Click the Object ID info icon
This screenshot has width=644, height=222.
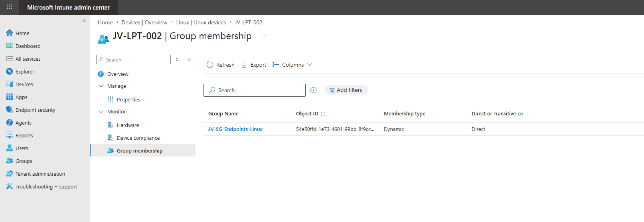(x=323, y=114)
